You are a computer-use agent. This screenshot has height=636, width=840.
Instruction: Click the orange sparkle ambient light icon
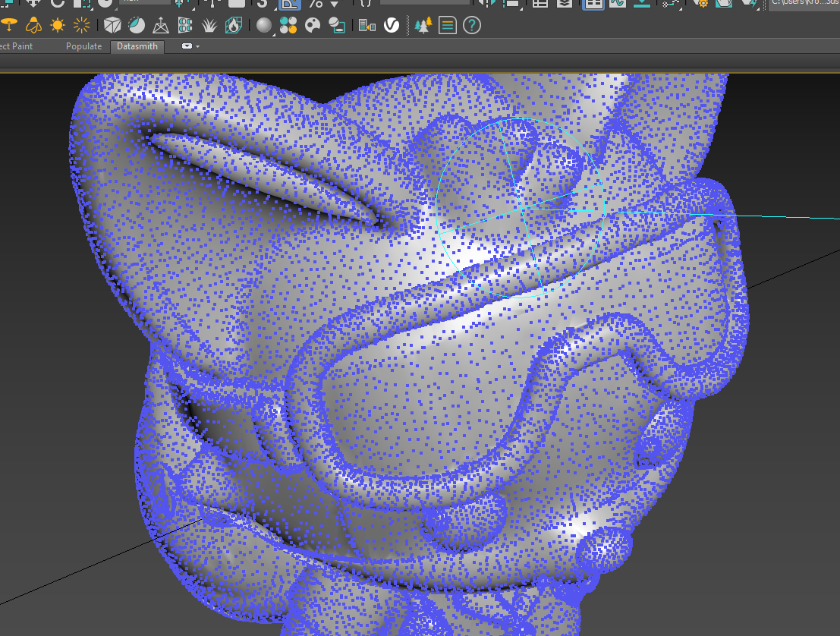coord(81,25)
